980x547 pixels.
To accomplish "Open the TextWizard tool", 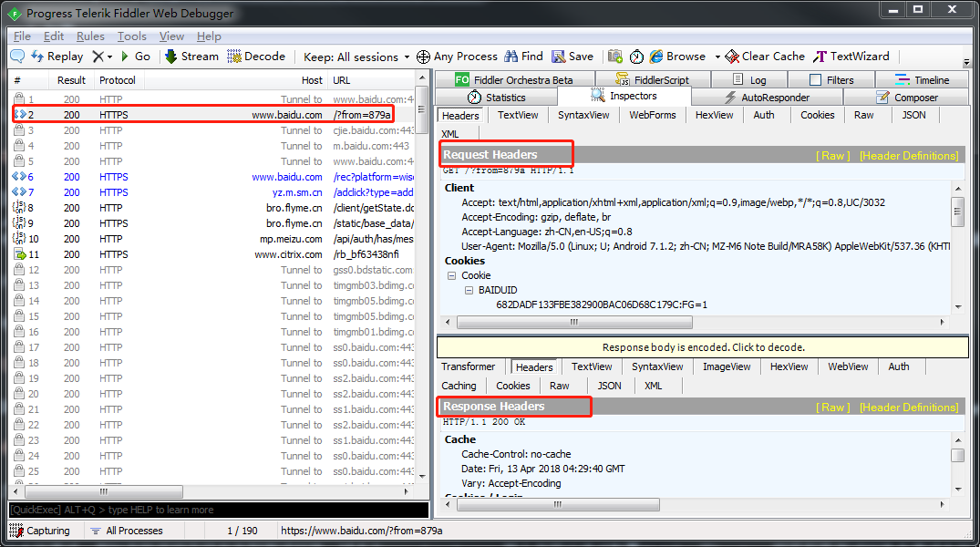I will pos(851,57).
